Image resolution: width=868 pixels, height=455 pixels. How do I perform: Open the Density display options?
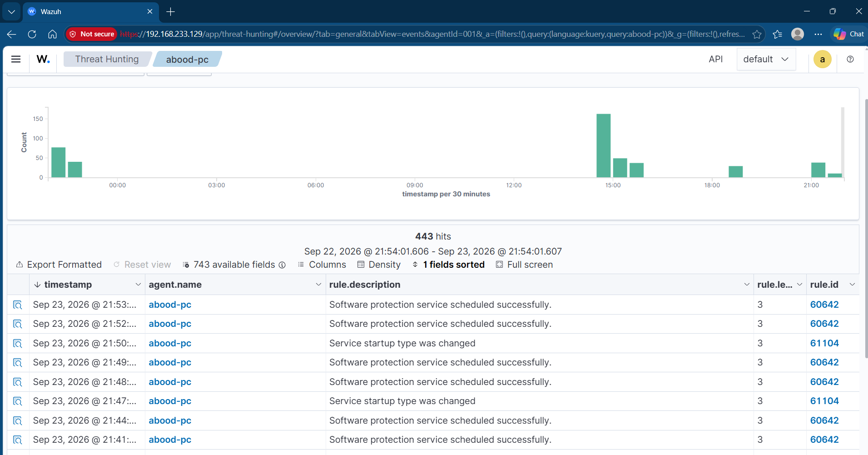point(379,265)
